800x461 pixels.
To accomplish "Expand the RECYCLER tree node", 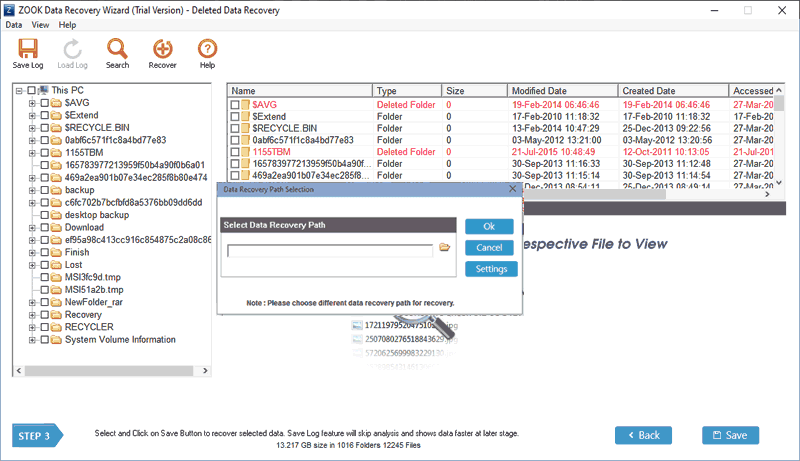I will click(x=32, y=327).
